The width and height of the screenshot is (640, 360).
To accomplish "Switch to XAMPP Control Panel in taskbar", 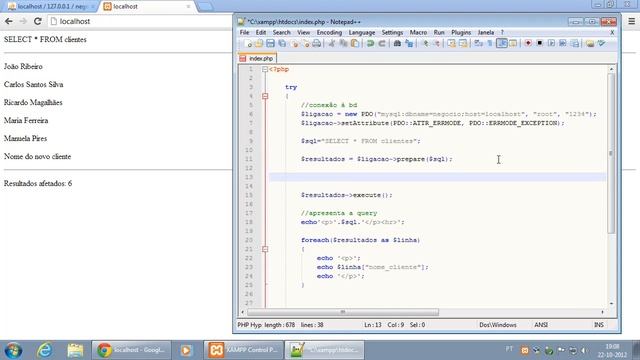I will click(243, 350).
